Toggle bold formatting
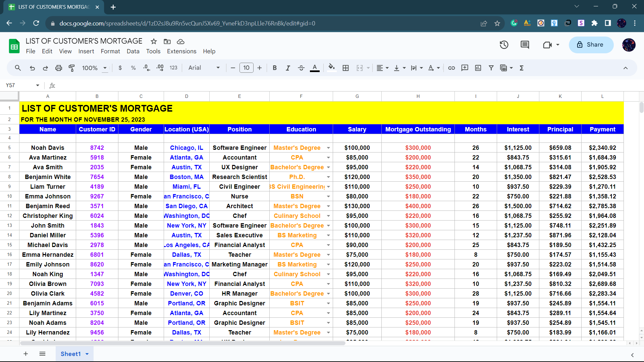The width and height of the screenshot is (644, 362). point(275,68)
